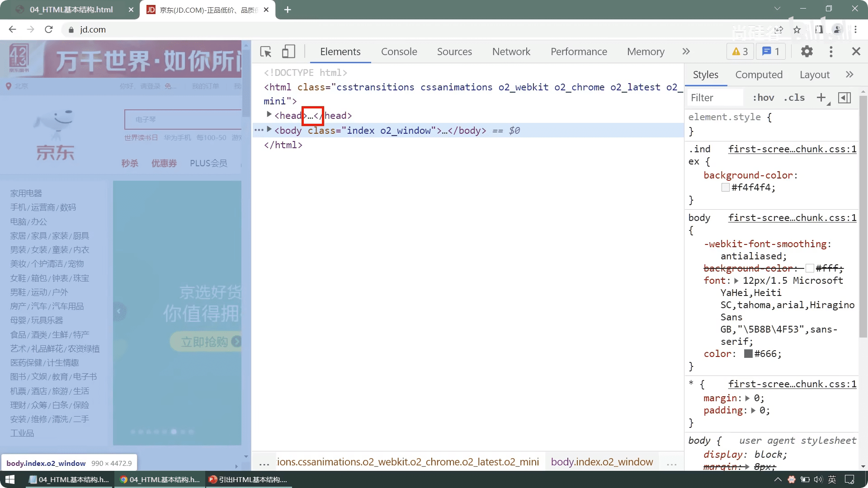Expand the head element node

[x=269, y=115]
